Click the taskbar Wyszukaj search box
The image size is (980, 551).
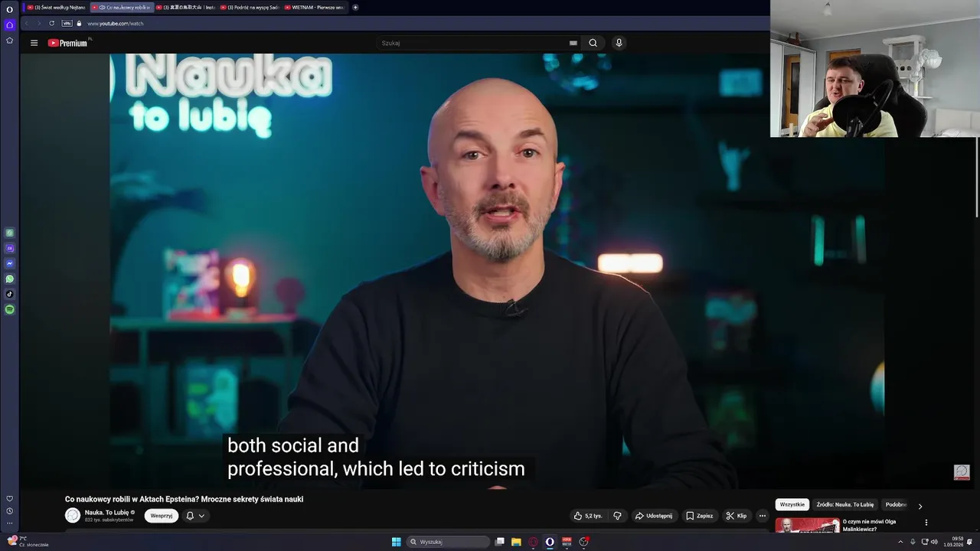[x=449, y=542]
